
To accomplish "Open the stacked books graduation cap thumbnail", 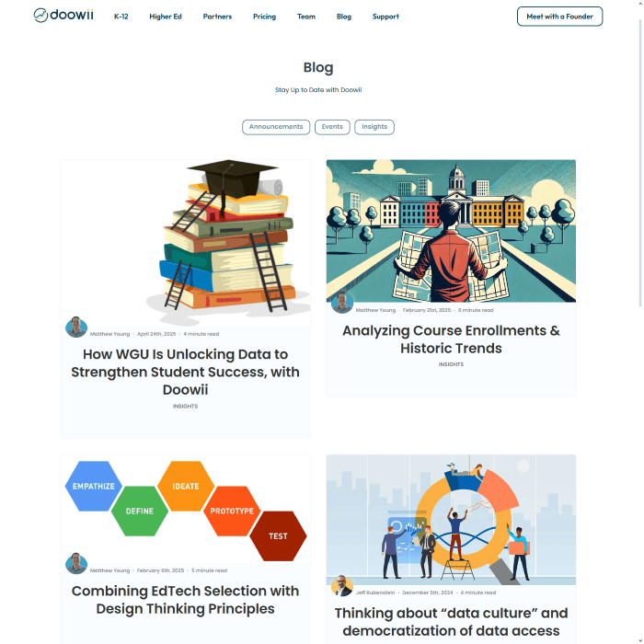I will click(x=185, y=243).
